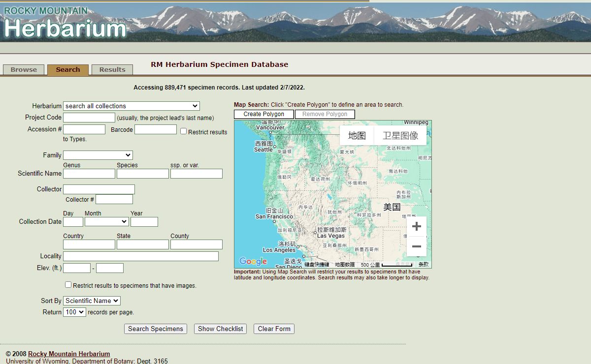Switch map to 卫星图像 satellite view
The width and height of the screenshot is (591, 364).
[400, 135]
